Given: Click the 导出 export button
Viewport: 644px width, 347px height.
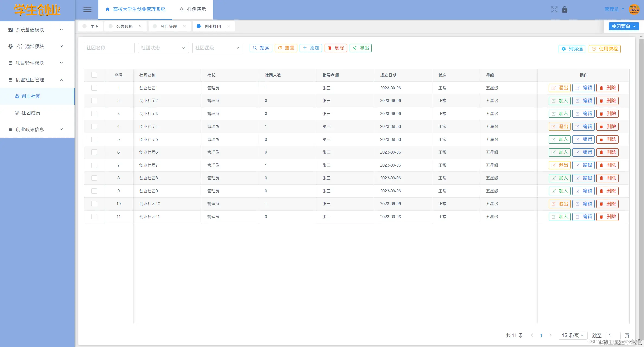Looking at the screenshot, I should click(x=361, y=48).
